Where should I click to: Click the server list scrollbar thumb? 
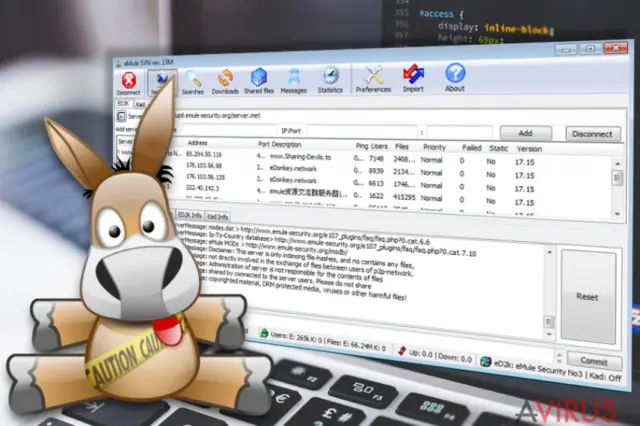tap(618, 178)
